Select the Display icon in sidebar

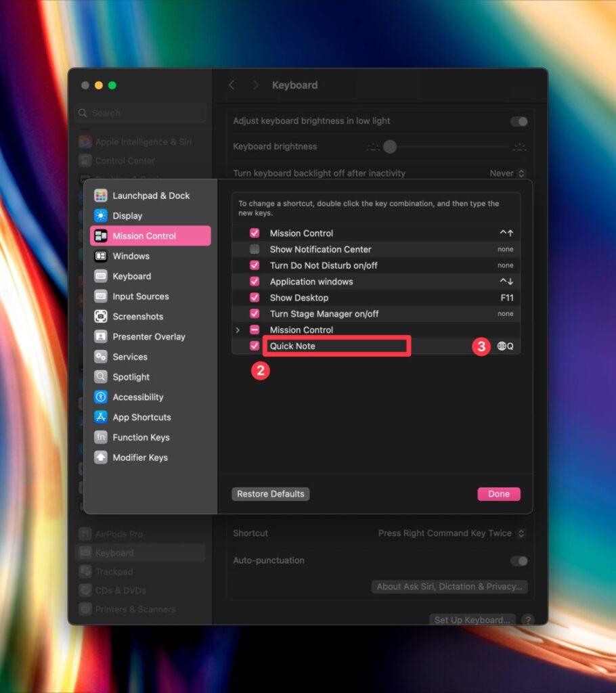101,216
